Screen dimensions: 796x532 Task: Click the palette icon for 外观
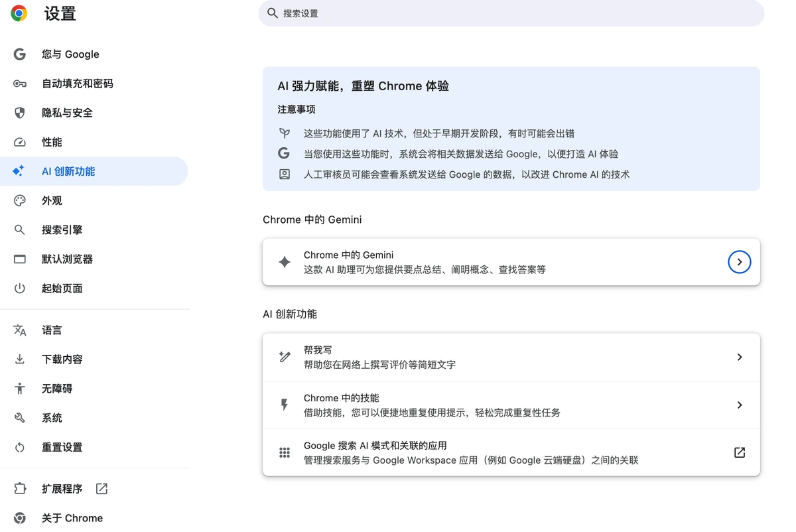click(x=20, y=200)
